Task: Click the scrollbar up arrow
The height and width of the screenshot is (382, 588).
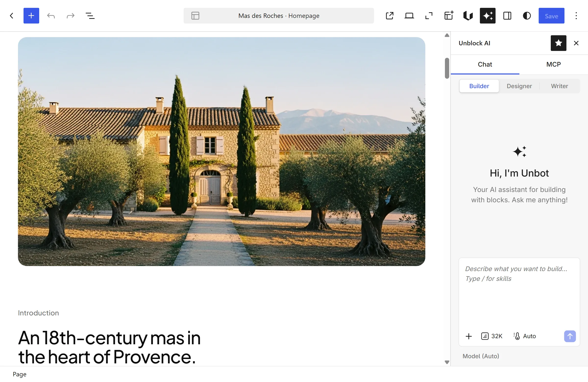Action: 447,35
